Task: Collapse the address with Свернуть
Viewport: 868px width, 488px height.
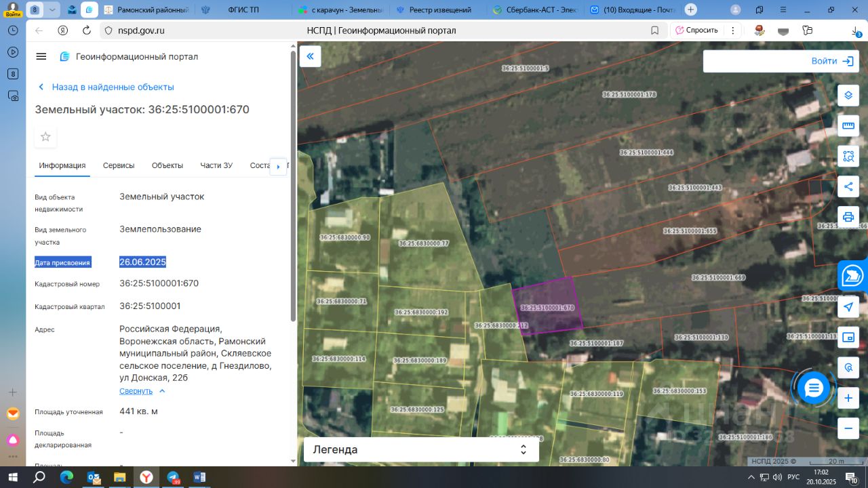Action: 142,391
